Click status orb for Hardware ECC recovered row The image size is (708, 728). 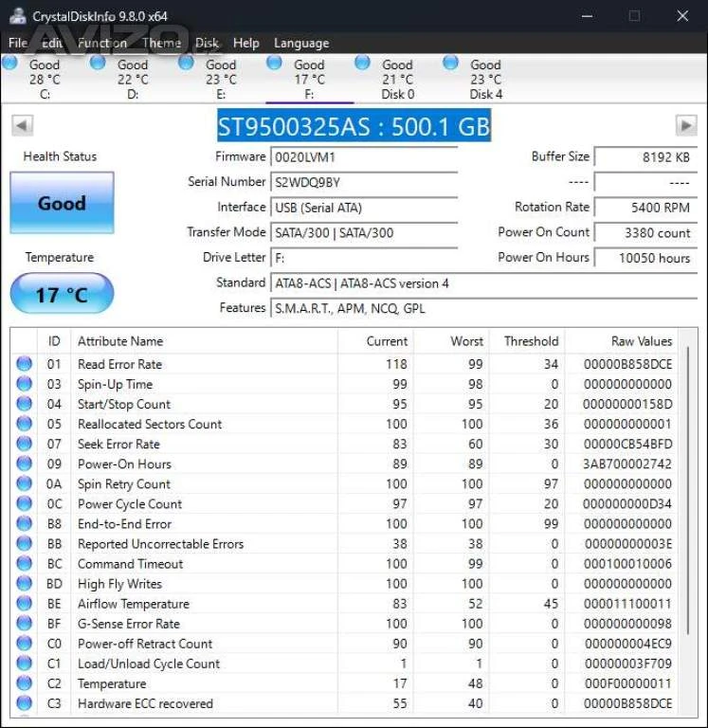(x=25, y=703)
